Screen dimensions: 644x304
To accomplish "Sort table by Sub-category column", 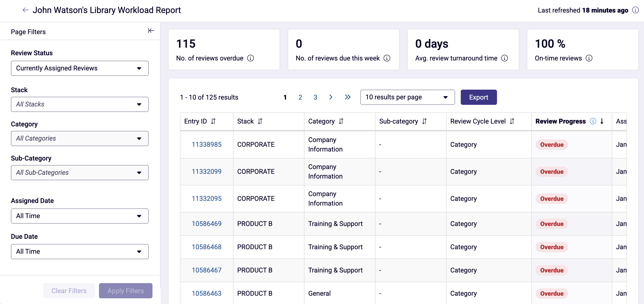I will (x=424, y=121).
